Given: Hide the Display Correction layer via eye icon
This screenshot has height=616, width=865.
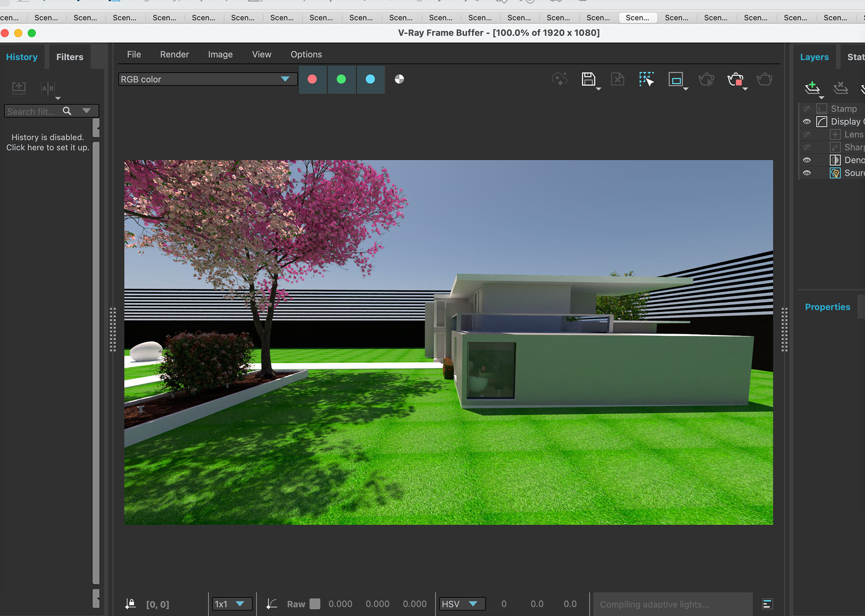Looking at the screenshot, I should [x=807, y=122].
